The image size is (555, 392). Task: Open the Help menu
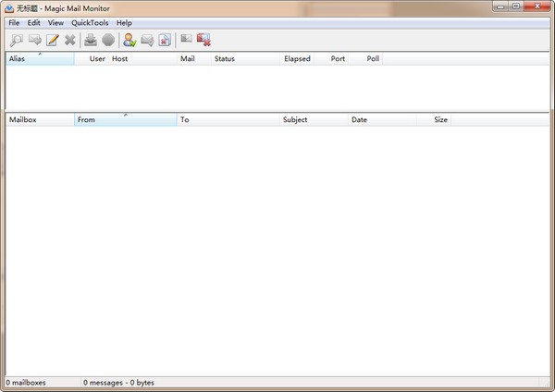click(x=124, y=23)
